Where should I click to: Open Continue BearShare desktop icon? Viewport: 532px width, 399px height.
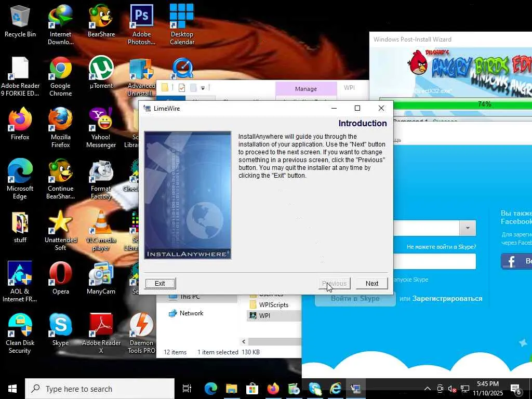pyautogui.click(x=60, y=179)
